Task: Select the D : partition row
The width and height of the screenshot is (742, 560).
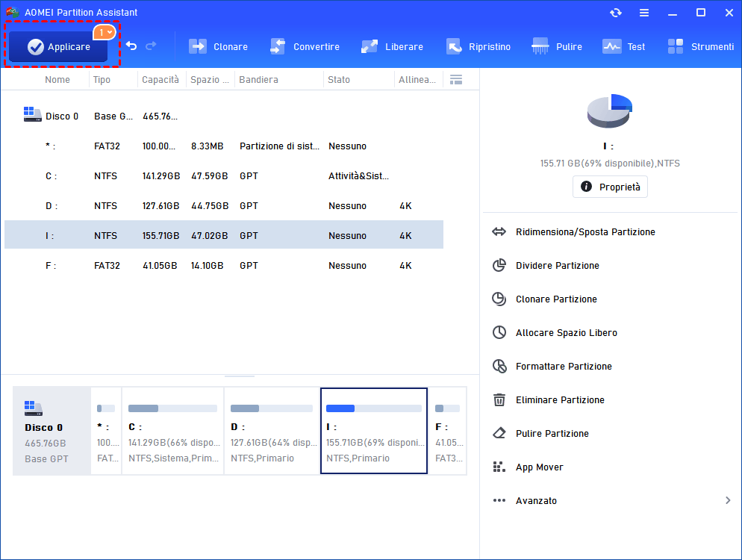Action: tap(224, 206)
